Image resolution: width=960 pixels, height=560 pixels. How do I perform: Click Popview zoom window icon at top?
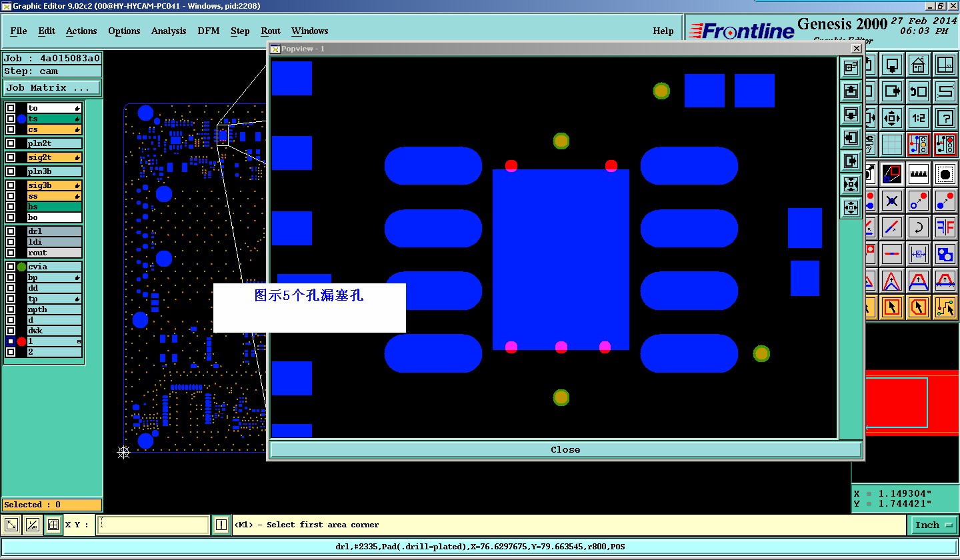851,67
